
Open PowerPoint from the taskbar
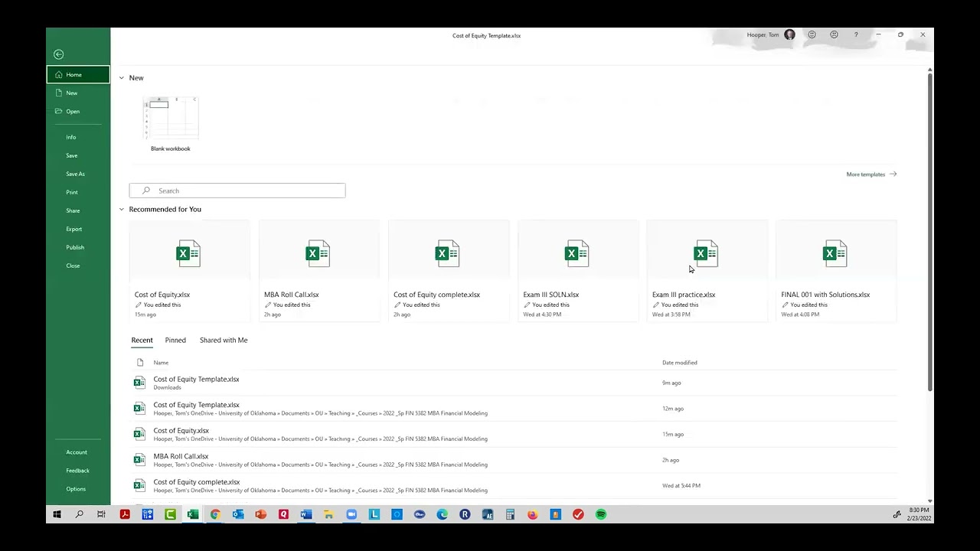tap(261, 515)
